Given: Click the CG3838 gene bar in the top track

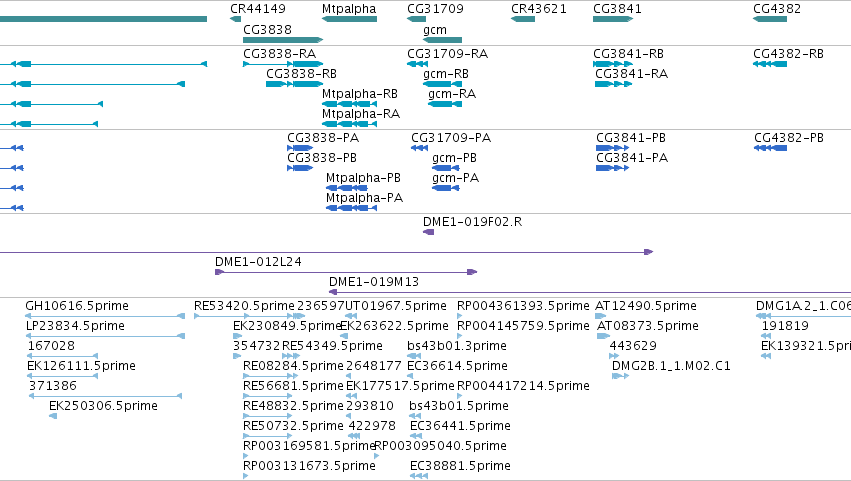Looking at the screenshot, I should click(283, 40).
